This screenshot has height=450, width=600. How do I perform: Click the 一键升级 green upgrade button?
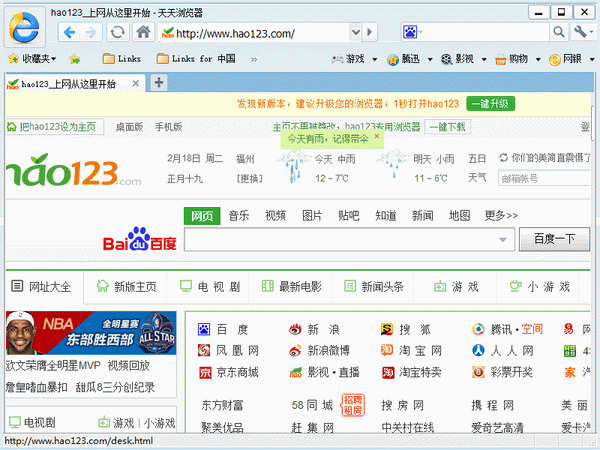click(491, 104)
